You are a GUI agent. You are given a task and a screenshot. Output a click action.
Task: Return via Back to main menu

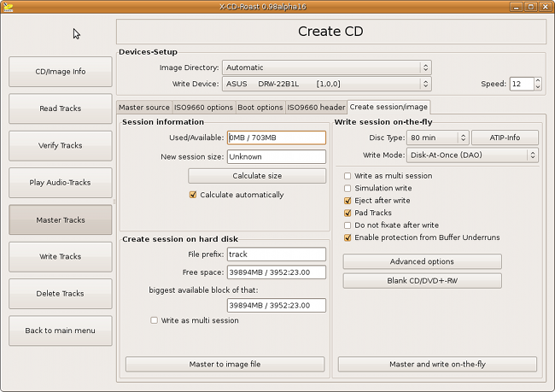click(60, 331)
